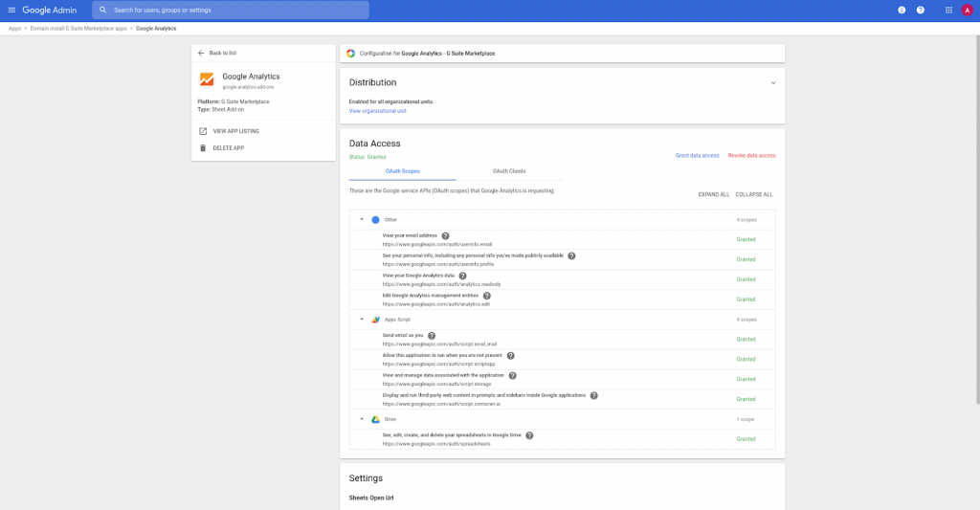Click Granted status for script.storage scope
Image resolution: width=980 pixels, height=510 pixels.
pyautogui.click(x=746, y=379)
